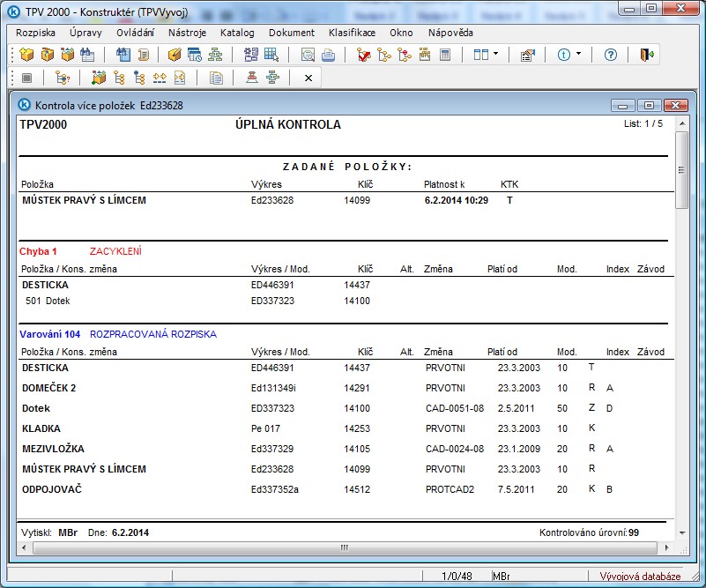Image resolution: width=706 pixels, height=588 pixels.
Task: Click the printer icon
Action: (x=328, y=55)
